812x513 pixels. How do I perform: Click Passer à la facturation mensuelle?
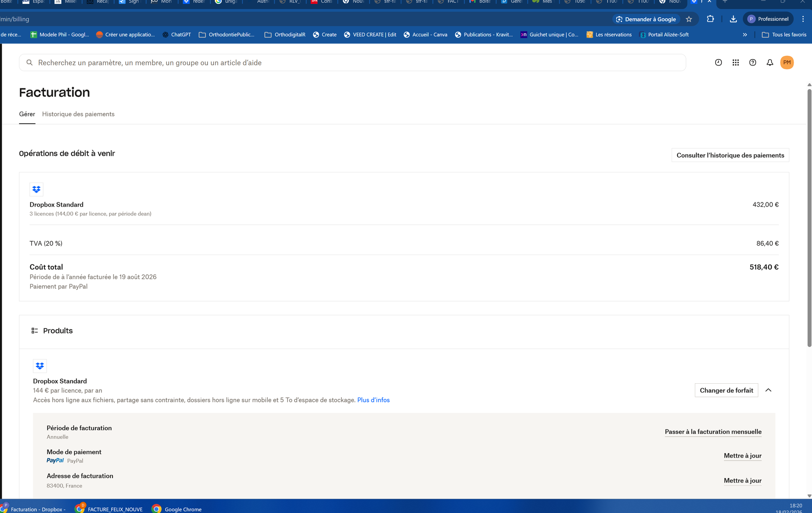pyautogui.click(x=713, y=431)
